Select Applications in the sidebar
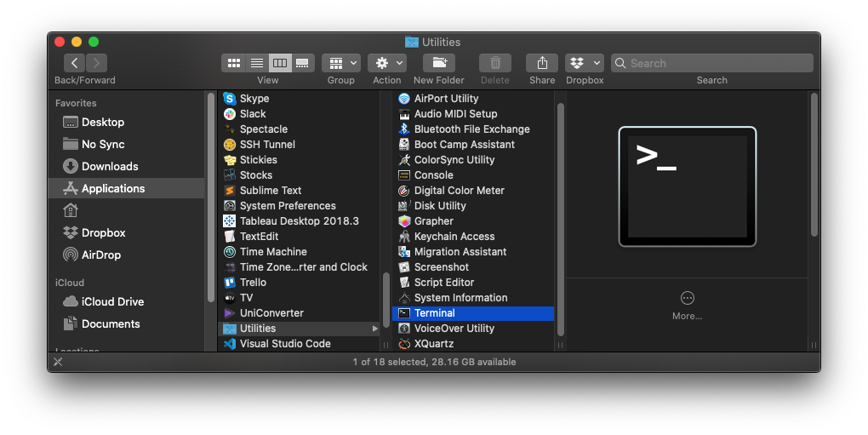868x435 pixels. [126, 189]
